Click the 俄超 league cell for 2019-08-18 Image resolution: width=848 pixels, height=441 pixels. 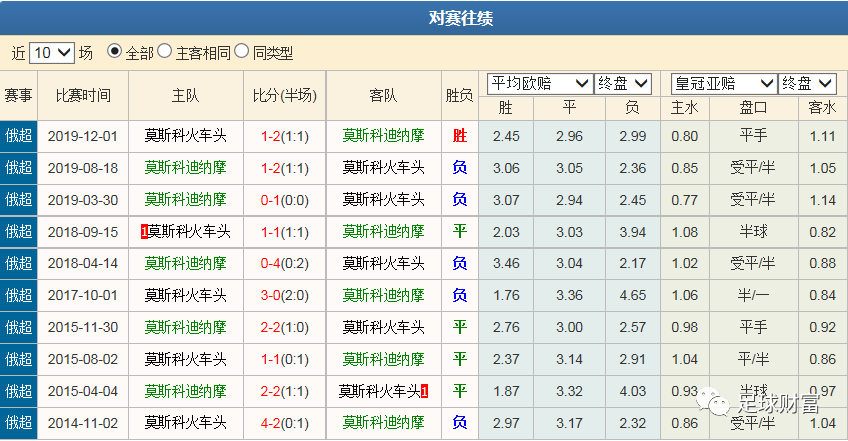pos(18,168)
